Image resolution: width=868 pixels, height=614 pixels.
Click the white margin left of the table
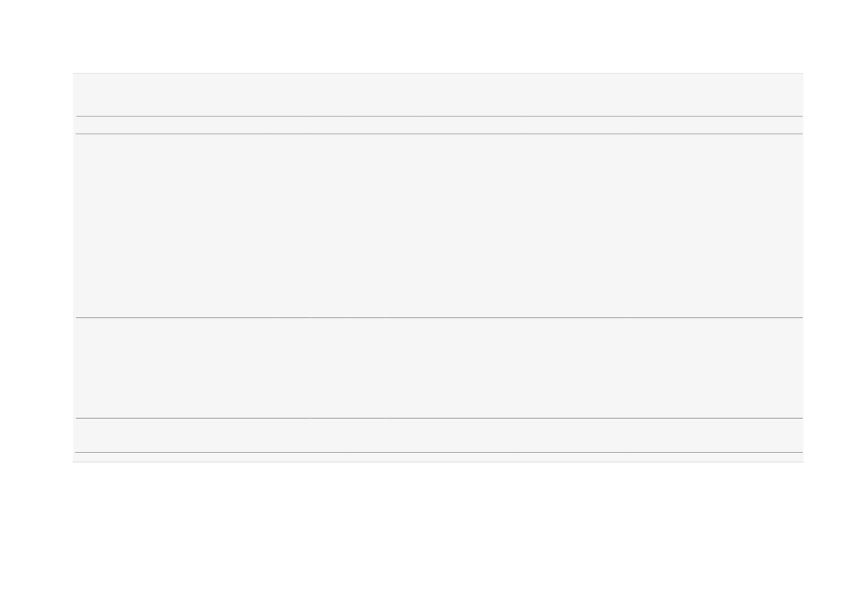36,268
